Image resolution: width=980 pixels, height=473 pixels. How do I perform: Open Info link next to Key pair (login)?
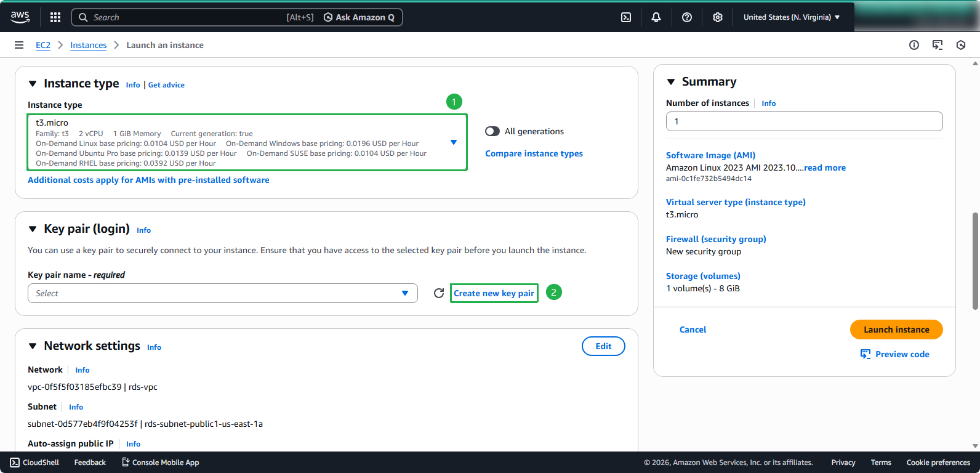[143, 230]
